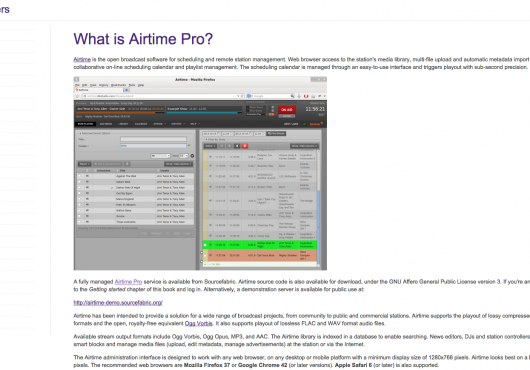Screen dimensions: 530x370
Task: Collapse the Advanced Search Options expander
Action: (x=94, y=133)
